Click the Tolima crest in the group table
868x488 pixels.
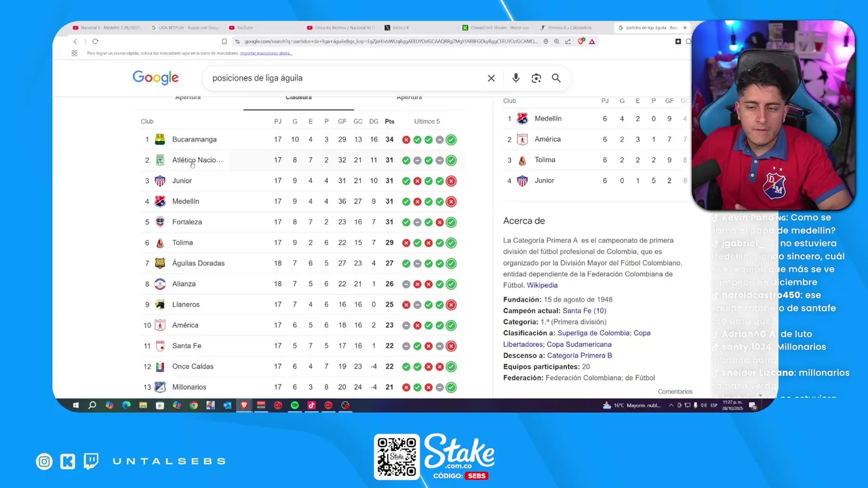coord(522,160)
